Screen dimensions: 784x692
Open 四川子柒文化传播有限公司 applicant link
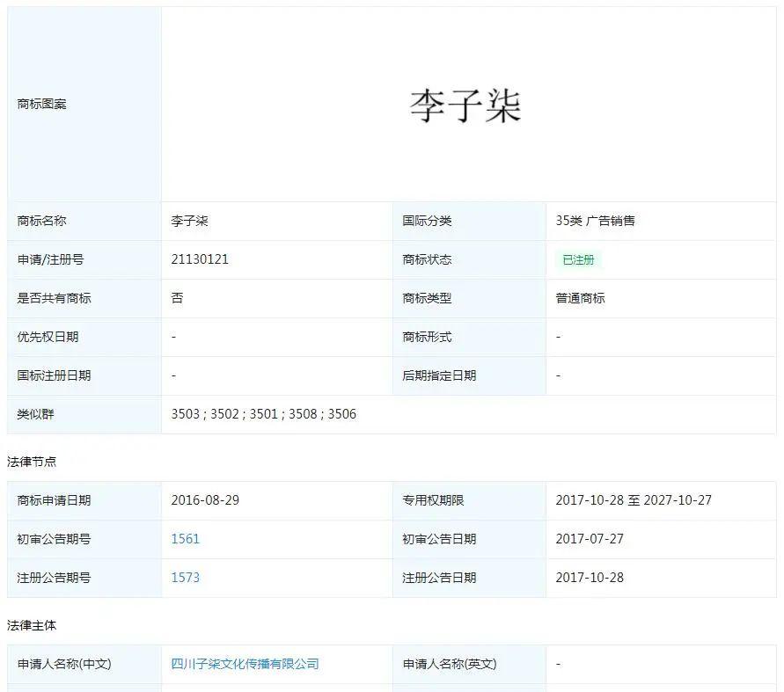[245, 664]
